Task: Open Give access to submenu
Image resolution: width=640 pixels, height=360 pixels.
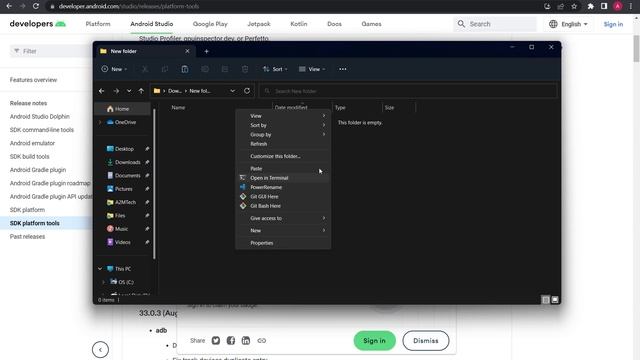Action: [283, 218]
